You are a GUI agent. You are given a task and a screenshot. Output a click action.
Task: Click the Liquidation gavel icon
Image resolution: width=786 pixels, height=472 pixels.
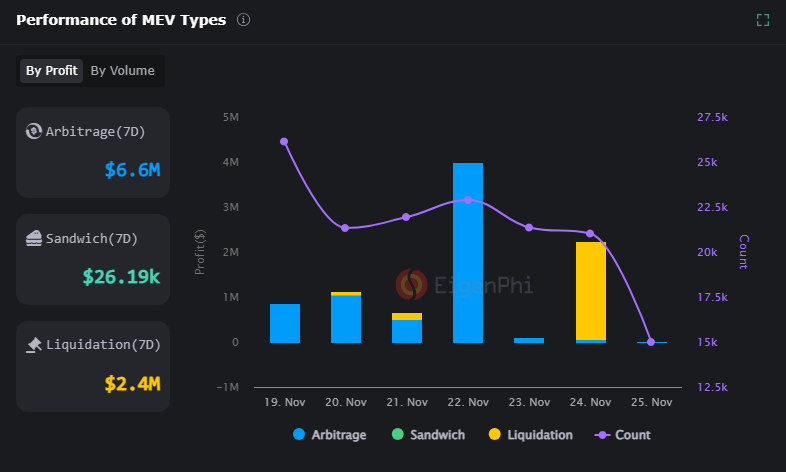click(x=33, y=344)
